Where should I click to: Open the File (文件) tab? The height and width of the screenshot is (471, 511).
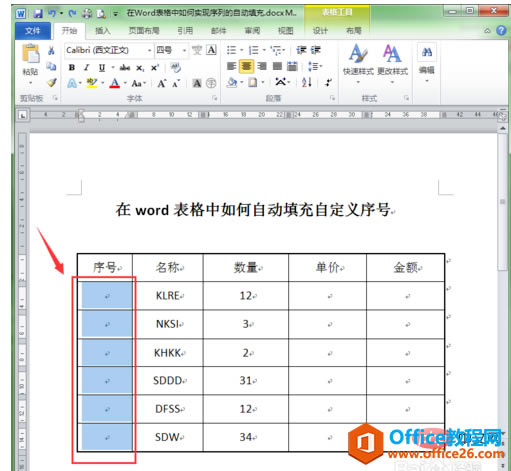coord(33,31)
